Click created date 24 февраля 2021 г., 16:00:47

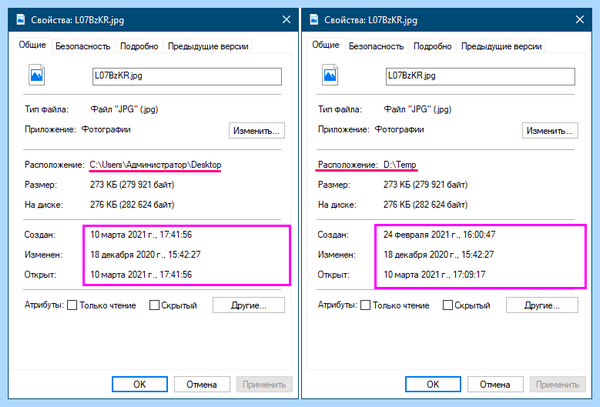coord(439,234)
